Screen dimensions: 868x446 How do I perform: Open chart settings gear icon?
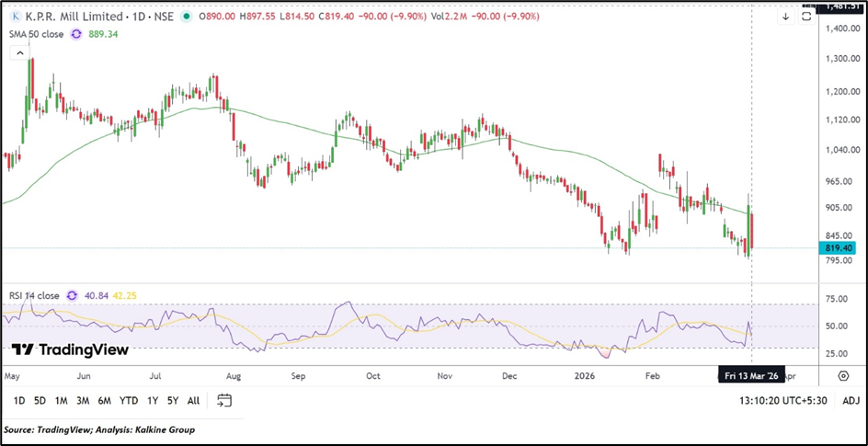[843, 376]
